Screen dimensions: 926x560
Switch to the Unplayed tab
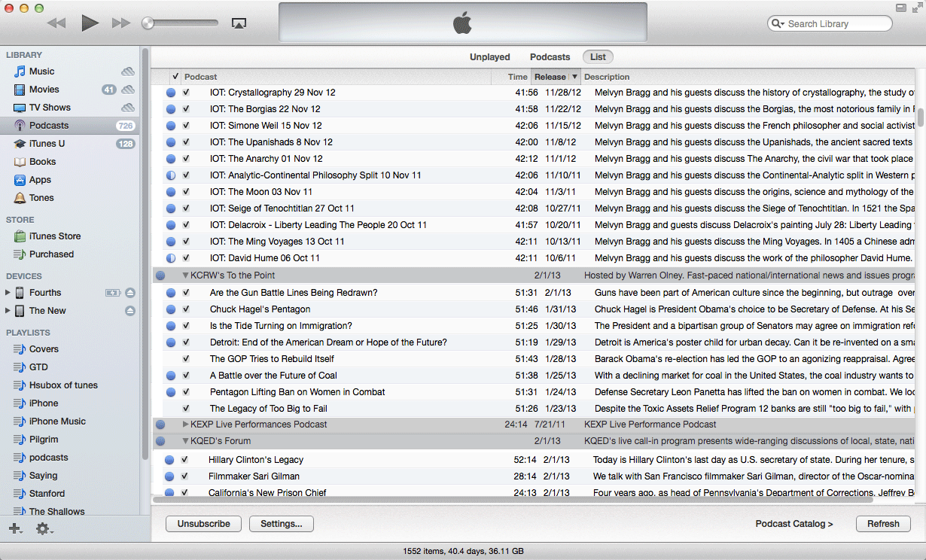point(490,57)
